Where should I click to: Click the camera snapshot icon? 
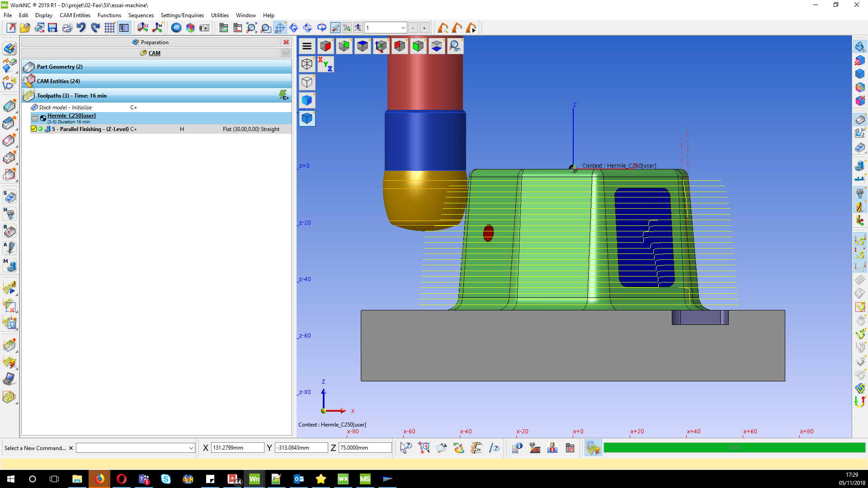point(204,28)
